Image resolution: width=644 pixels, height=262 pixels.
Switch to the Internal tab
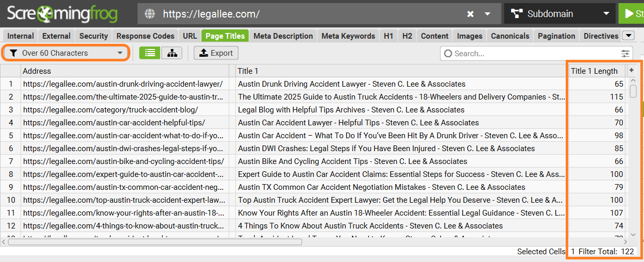tap(21, 36)
